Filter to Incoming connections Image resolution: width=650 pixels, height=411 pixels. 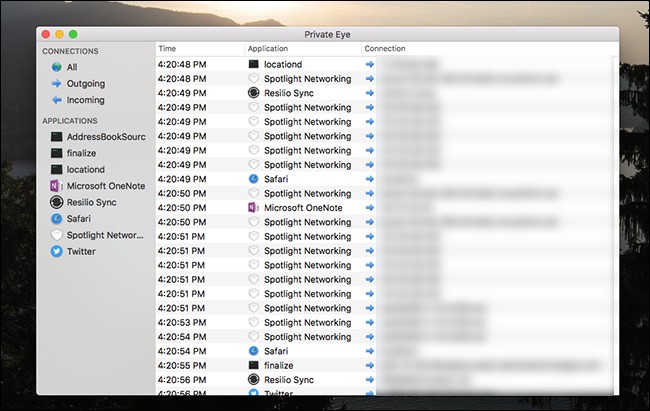click(x=85, y=100)
